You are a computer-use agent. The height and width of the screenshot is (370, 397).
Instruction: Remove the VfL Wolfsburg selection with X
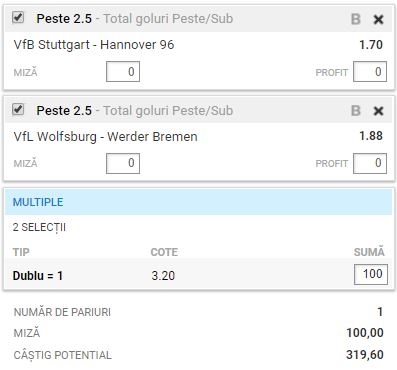pyautogui.click(x=378, y=111)
